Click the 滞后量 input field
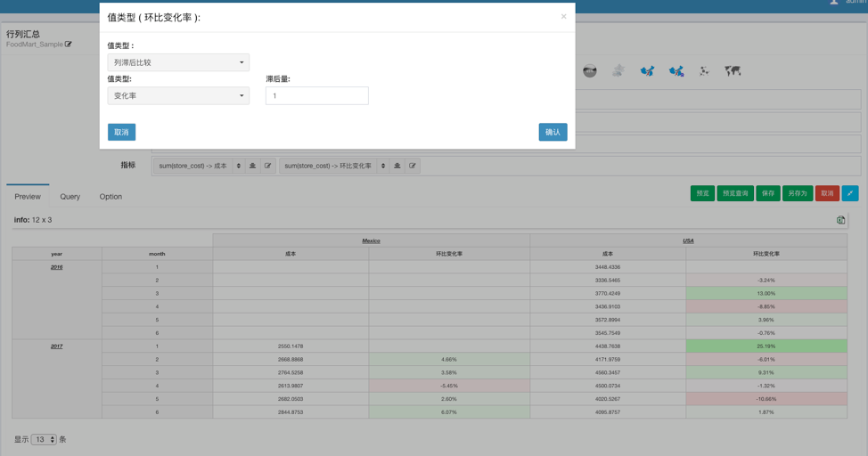This screenshot has height=456, width=868. (316, 95)
